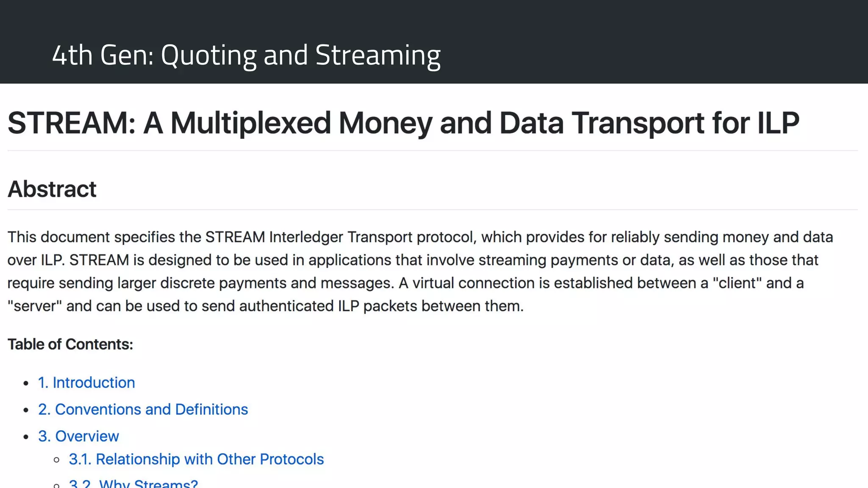
Task: Click the slide title '4th Gen: Quoting and Streaming'
Action: pos(246,55)
